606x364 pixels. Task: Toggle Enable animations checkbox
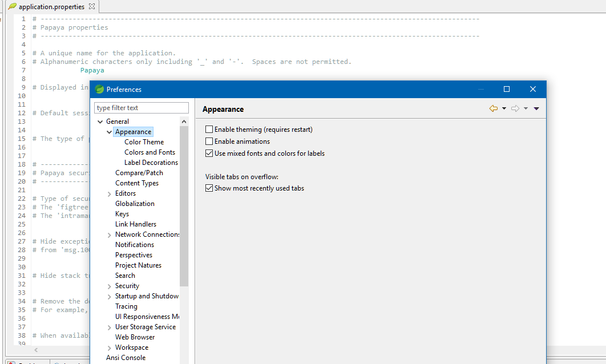tap(209, 141)
